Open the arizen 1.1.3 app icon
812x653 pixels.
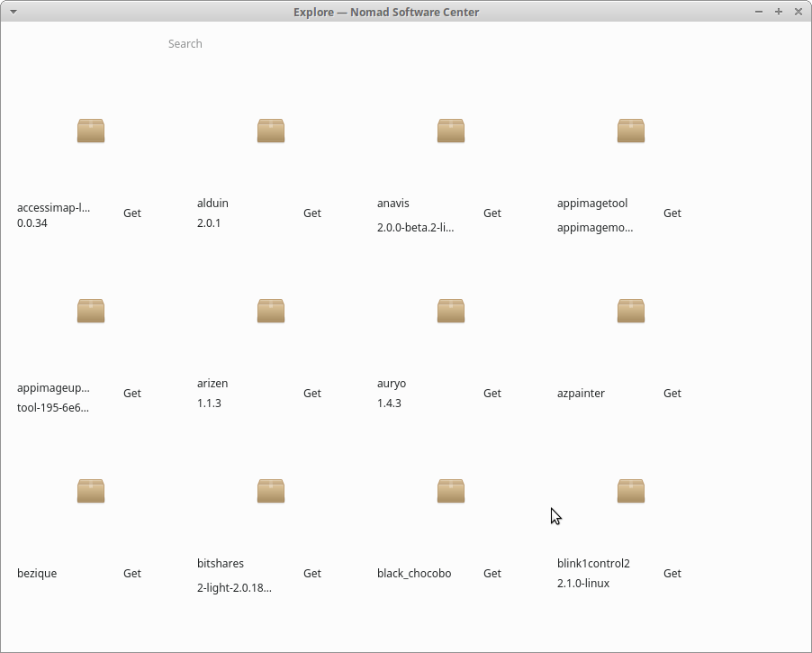coord(270,311)
